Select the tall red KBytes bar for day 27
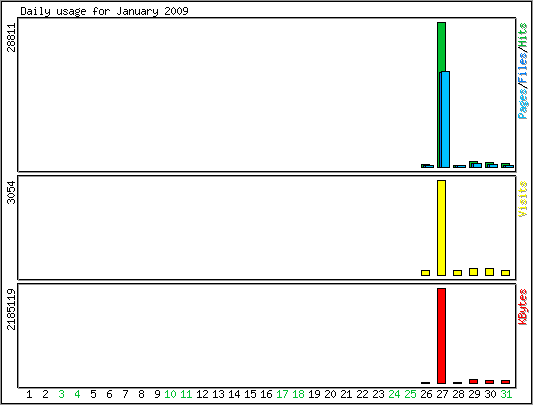The height and width of the screenshot is (405, 533). pyautogui.click(x=441, y=336)
